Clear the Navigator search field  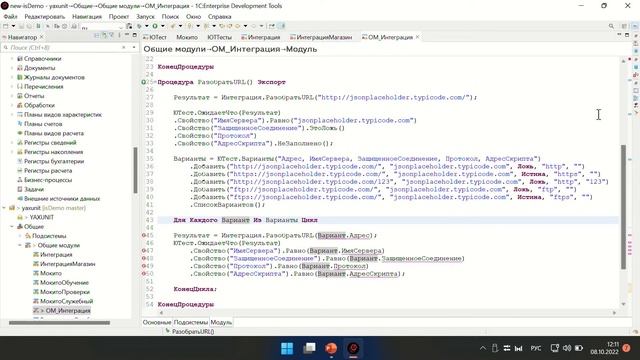point(124,47)
